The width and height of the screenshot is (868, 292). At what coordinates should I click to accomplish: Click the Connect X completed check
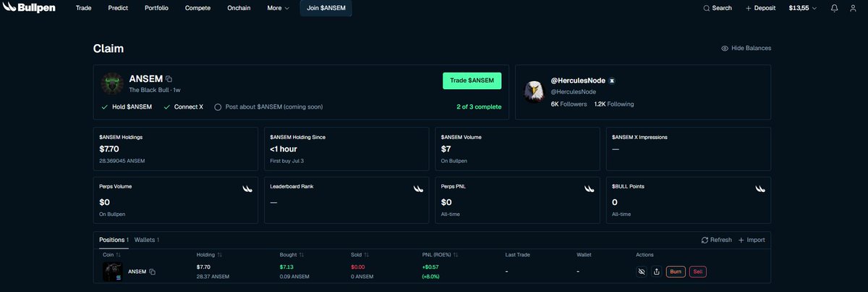(x=167, y=107)
